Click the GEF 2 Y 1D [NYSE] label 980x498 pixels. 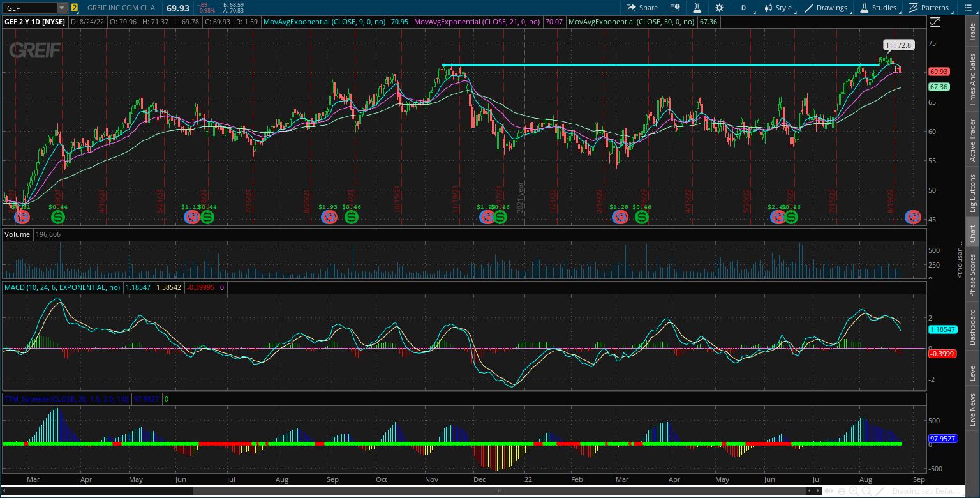coord(34,22)
